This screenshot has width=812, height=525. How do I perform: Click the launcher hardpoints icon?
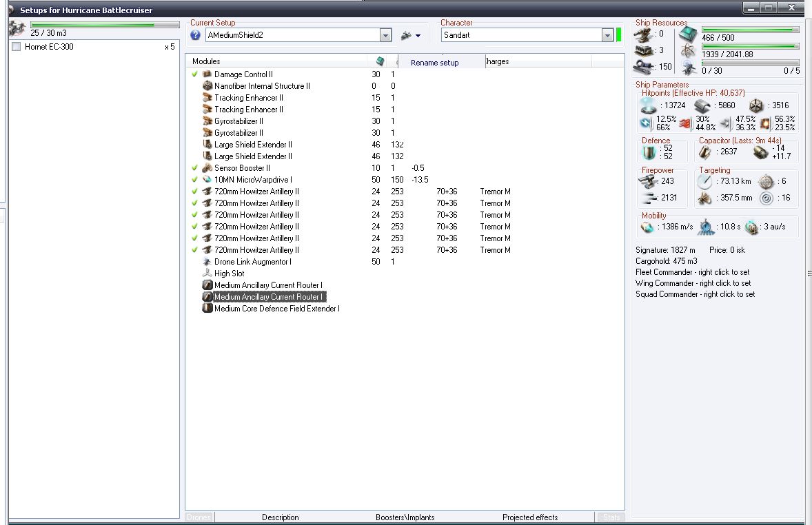(x=644, y=51)
